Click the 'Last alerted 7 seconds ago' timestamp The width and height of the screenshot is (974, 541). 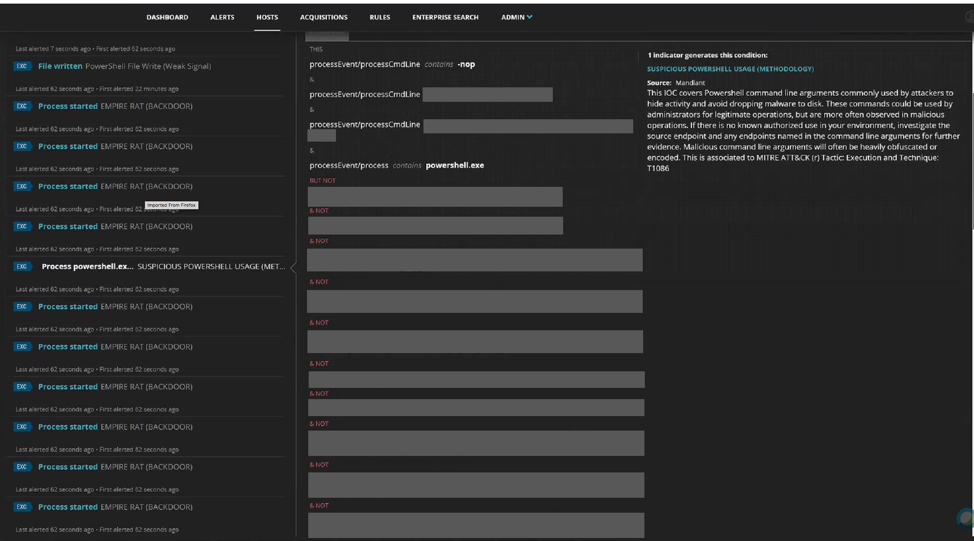(x=53, y=48)
